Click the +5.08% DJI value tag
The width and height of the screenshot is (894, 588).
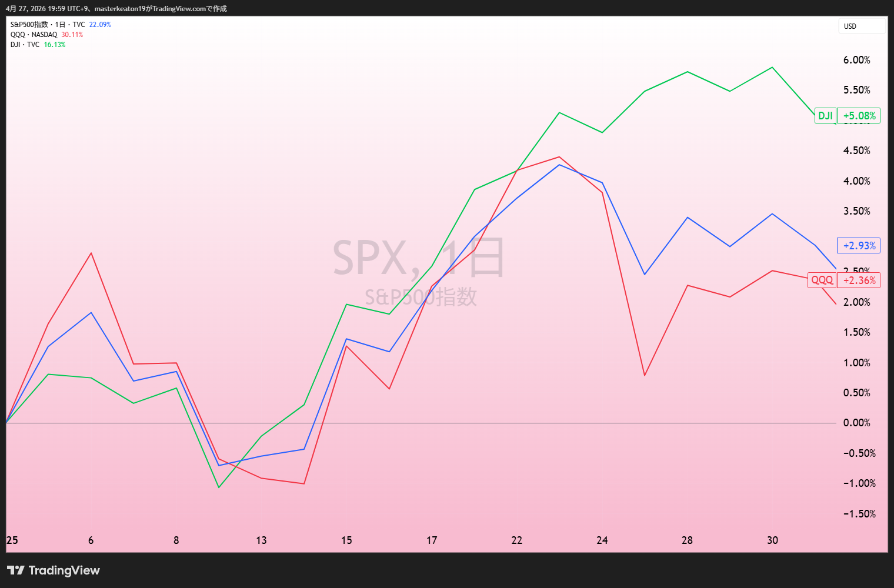(859, 116)
